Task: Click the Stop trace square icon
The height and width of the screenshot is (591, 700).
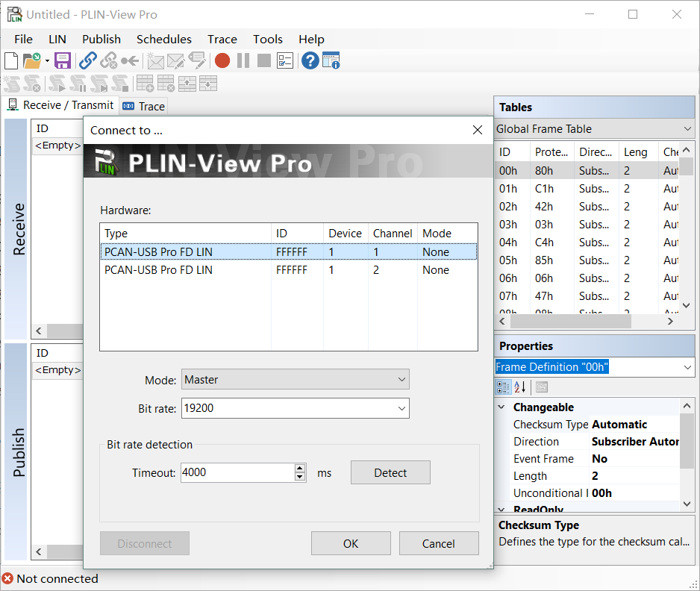Action: [264, 60]
